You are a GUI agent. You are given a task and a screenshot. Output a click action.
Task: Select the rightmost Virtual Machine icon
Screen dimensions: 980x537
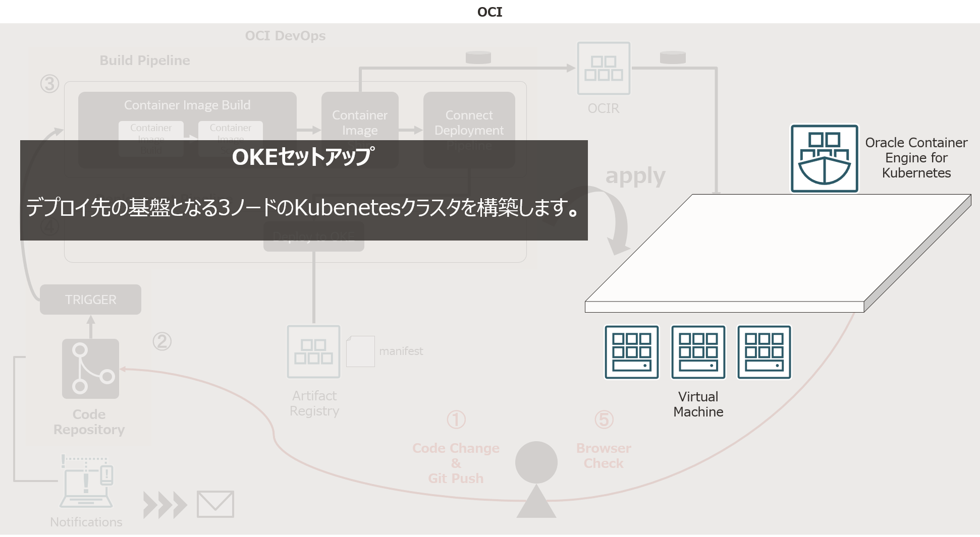[x=764, y=352]
